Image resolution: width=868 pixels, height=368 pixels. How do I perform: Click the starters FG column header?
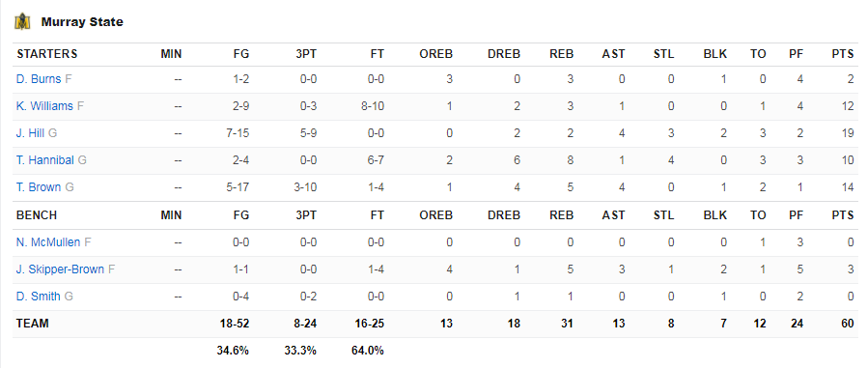(x=241, y=54)
